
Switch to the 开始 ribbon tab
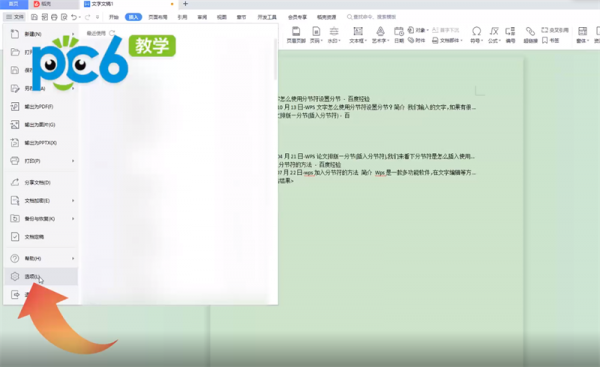(x=114, y=17)
